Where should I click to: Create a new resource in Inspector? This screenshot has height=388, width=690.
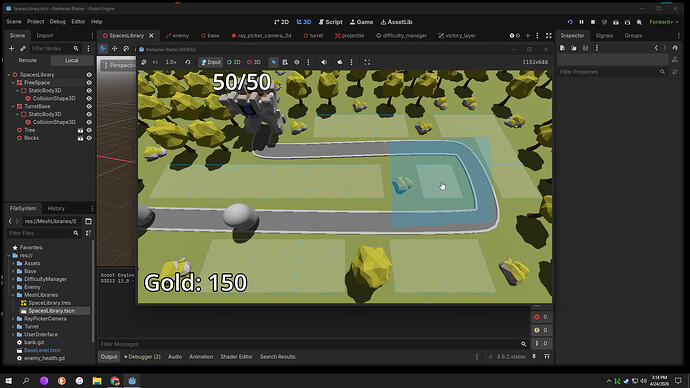[562, 48]
